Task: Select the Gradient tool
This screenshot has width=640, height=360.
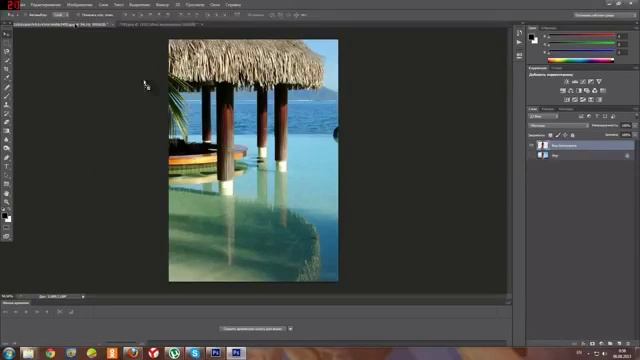Action: point(7,131)
